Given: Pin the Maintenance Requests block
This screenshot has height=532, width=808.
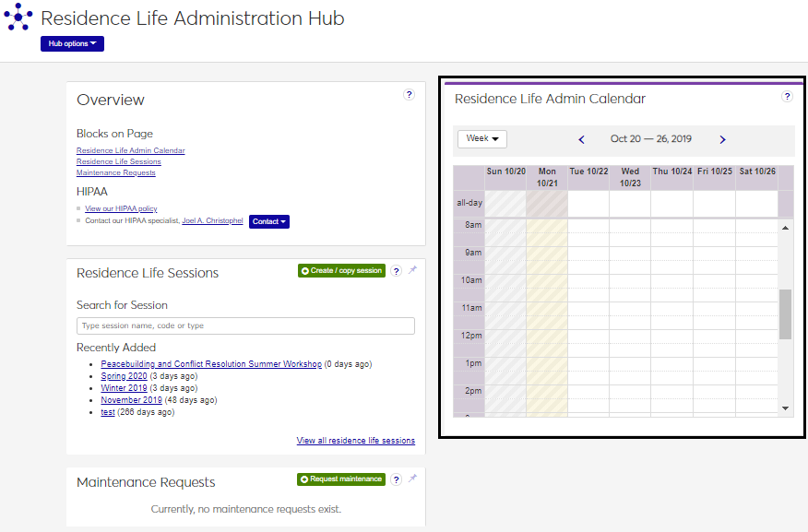Looking at the screenshot, I should pos(412,479).
